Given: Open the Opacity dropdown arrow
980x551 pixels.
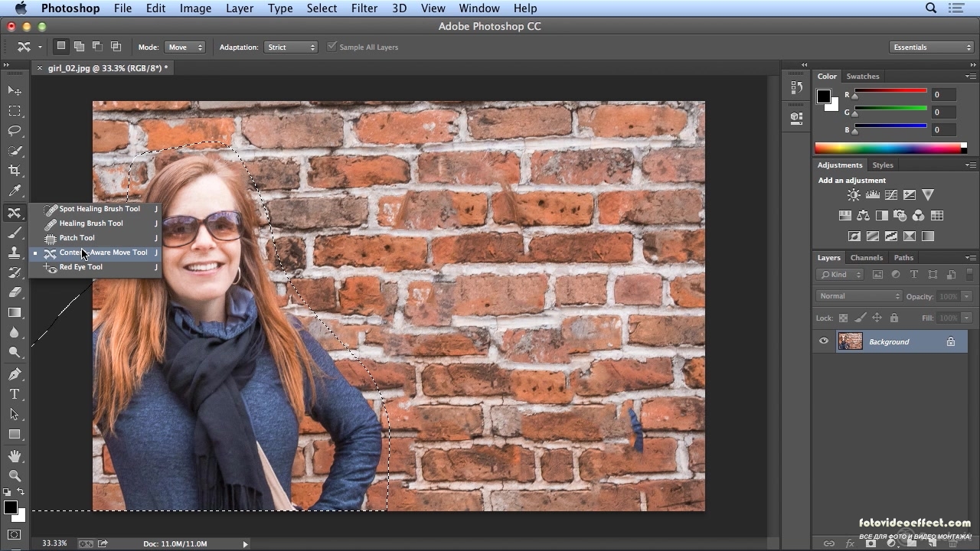Looking at the screenshot, I should tap(967, 296).
